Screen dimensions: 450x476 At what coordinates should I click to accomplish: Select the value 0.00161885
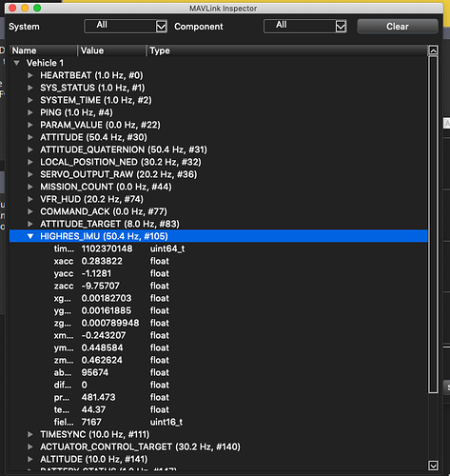[107, 310]
